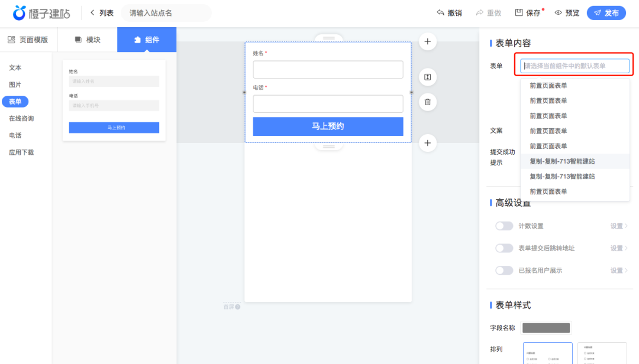Click the paper plane icon on 发布

(x=598, y=13)
